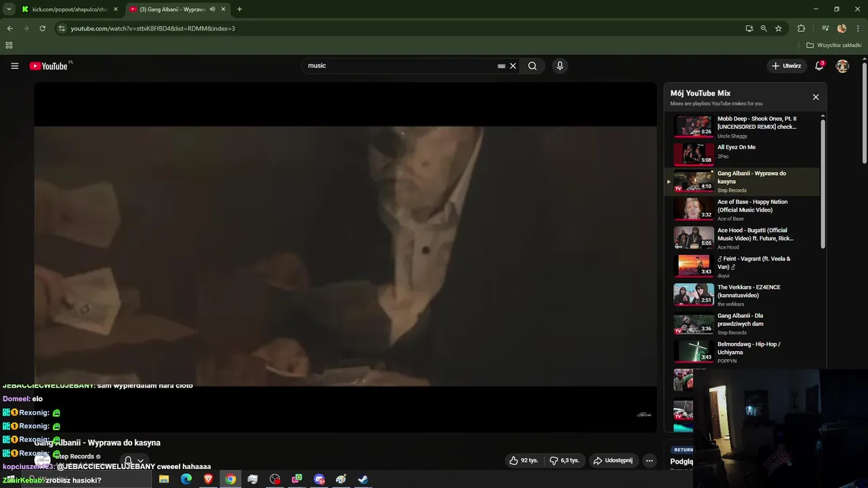
Task: View site information icon in address bar
Action: (62, 28)
